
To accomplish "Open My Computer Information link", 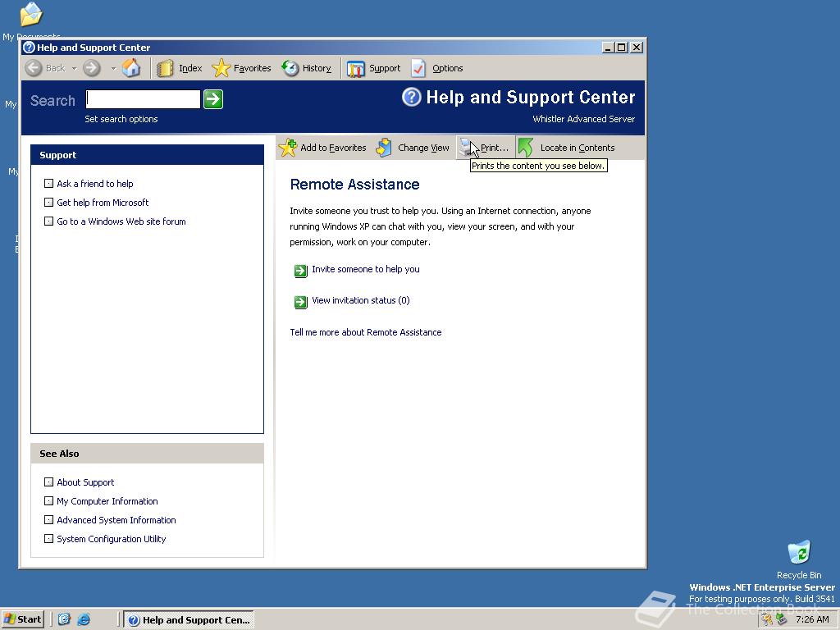I will point(107,501).
